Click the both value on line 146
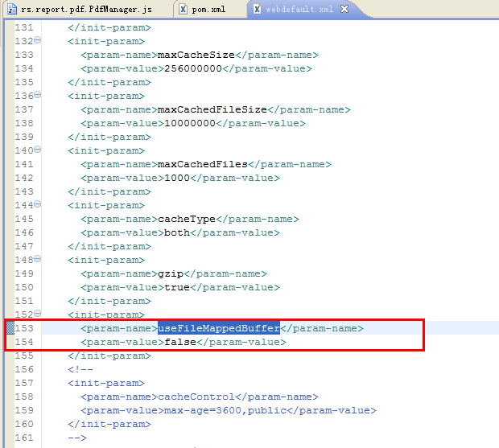499x448 pixels. click(177, 232)
